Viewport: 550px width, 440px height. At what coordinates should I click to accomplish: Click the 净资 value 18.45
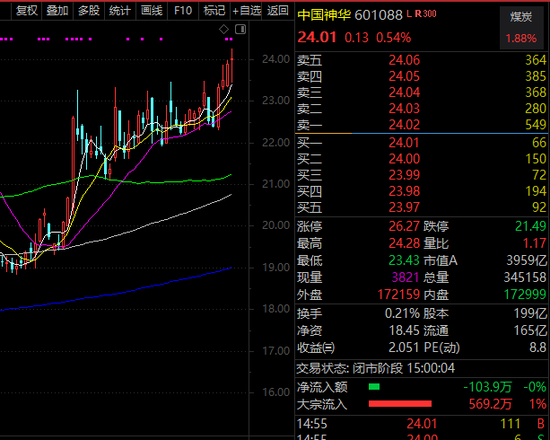[404, 331]
